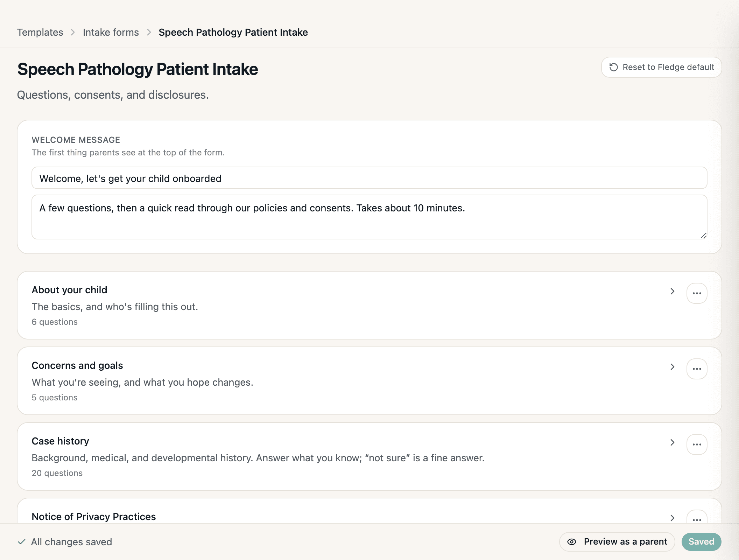The width and height of the screenshot is (739, 560).
Task: Click the Saved button
Action: (x=701, y=542)
